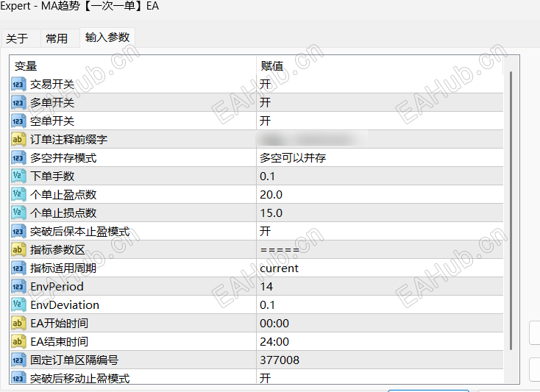Select the 个单止盈点数 variable name
The image size is (540, 392).
63,194
